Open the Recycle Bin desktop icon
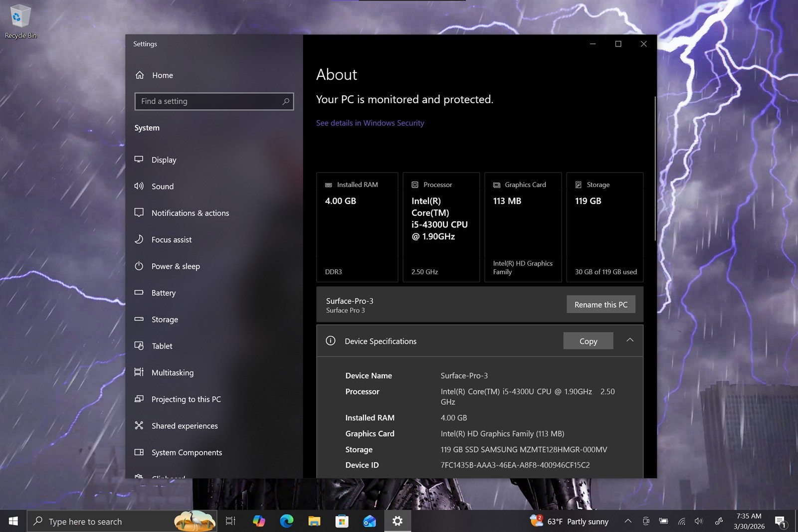 point(20,21)
